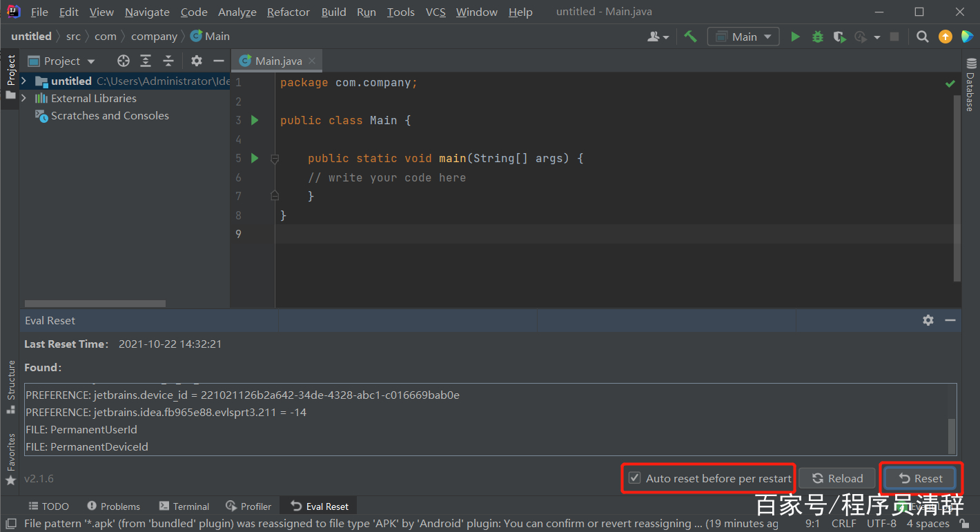This screenshot has width=980, height=532.
Task: Open Eval Reset panel settings gear
Action: [928, 320]
